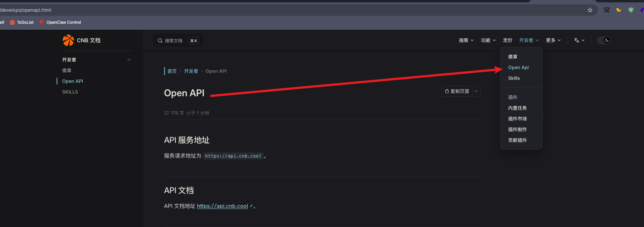Open the 更多 navigation dropdown
This screenshot has height=227, width=644.
(553, 40)
